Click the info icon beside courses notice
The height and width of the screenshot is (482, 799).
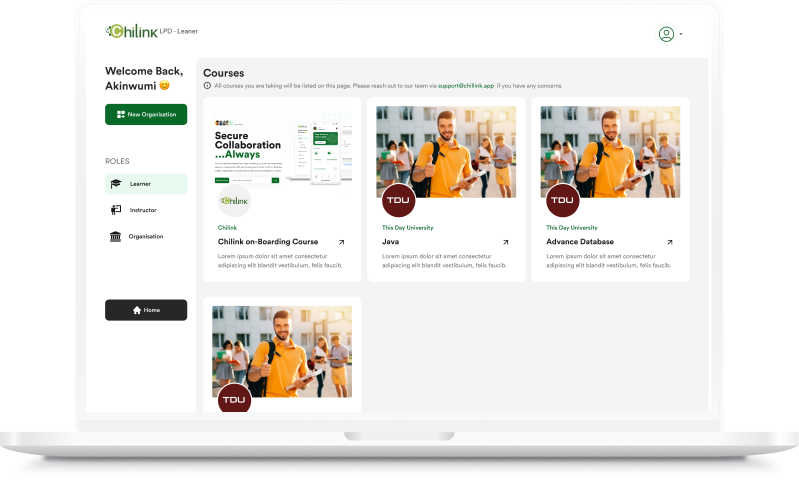pyautogui.click(x=207, y=86)
